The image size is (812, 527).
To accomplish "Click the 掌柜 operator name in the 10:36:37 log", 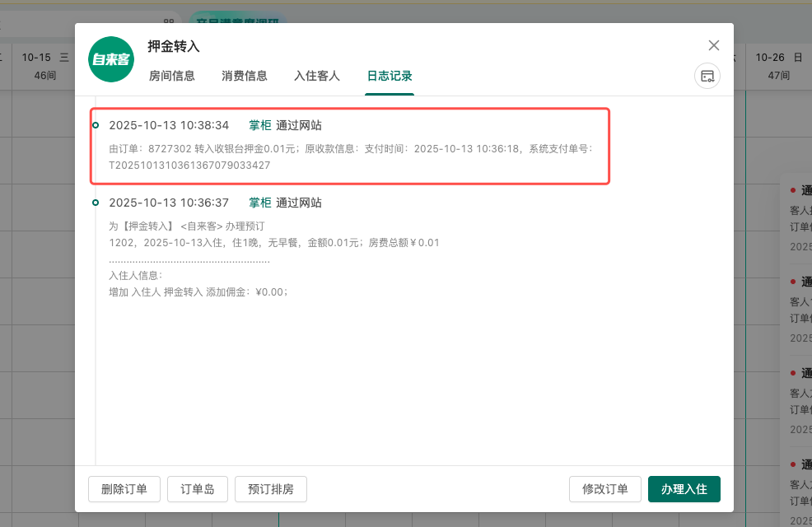I will click(260, 203).
